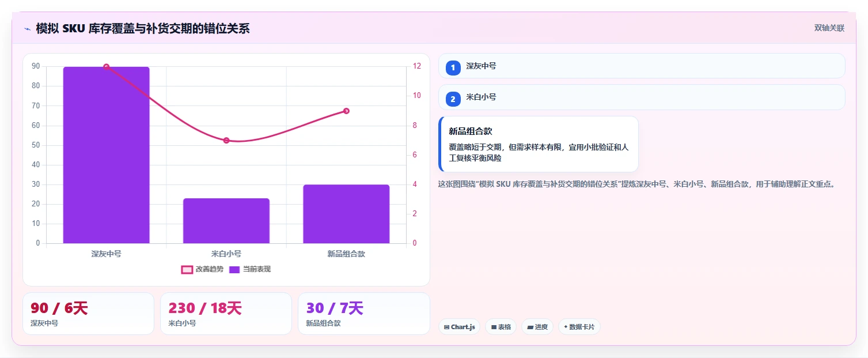Select step 1 深灰中号 item
Screen dimensions: 868x358
pos(642,66)
